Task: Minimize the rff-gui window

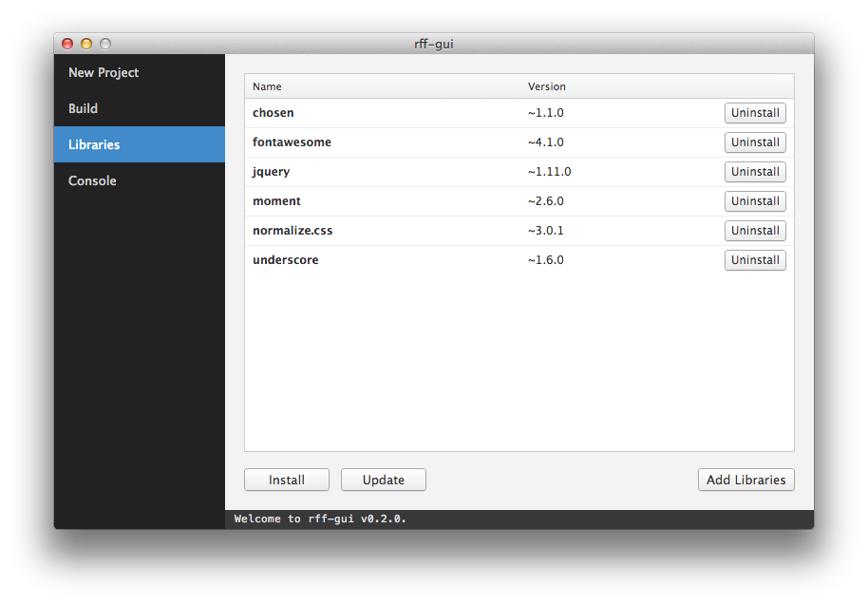Action: 86,44
